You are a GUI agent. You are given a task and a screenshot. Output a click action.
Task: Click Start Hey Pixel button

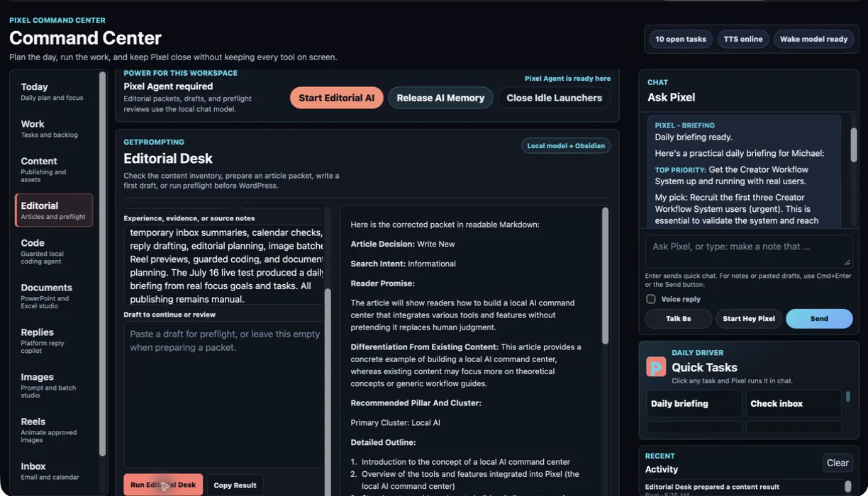point(748,319)
